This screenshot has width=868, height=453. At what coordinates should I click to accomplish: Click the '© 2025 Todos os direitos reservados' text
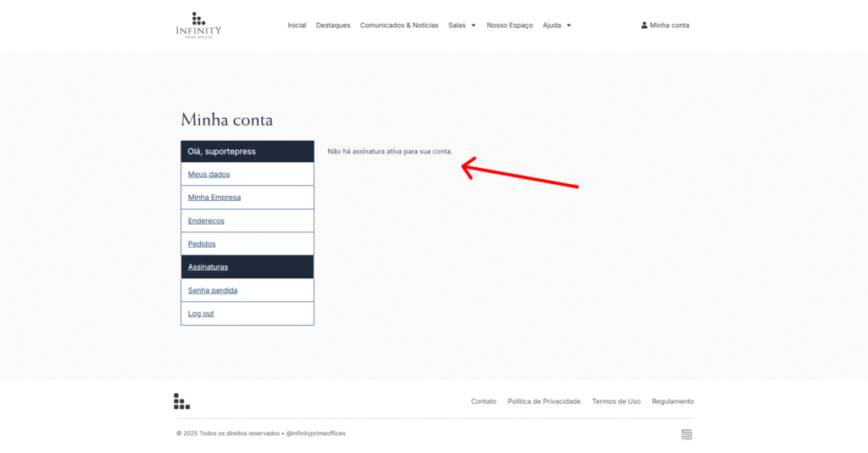[228, 433]
